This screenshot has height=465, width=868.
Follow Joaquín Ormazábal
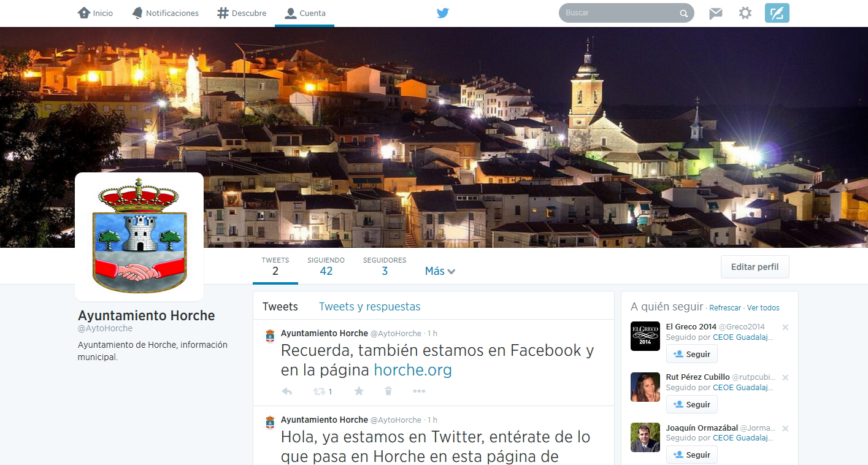tap(692, 455)
